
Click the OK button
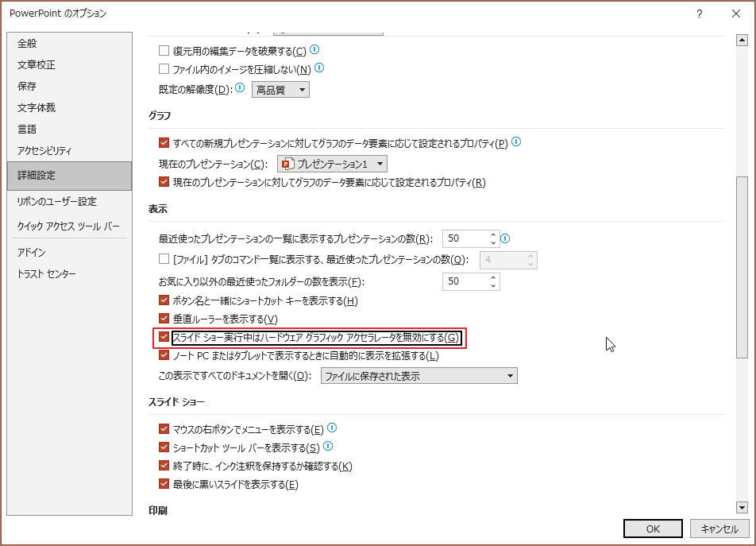pos(652,528)
